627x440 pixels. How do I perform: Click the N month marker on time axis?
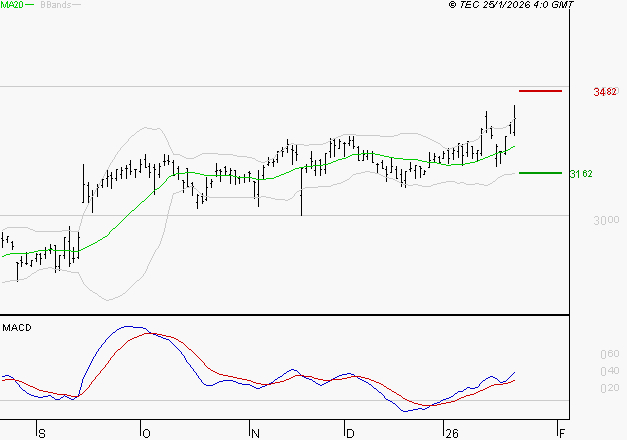(255, 434)
